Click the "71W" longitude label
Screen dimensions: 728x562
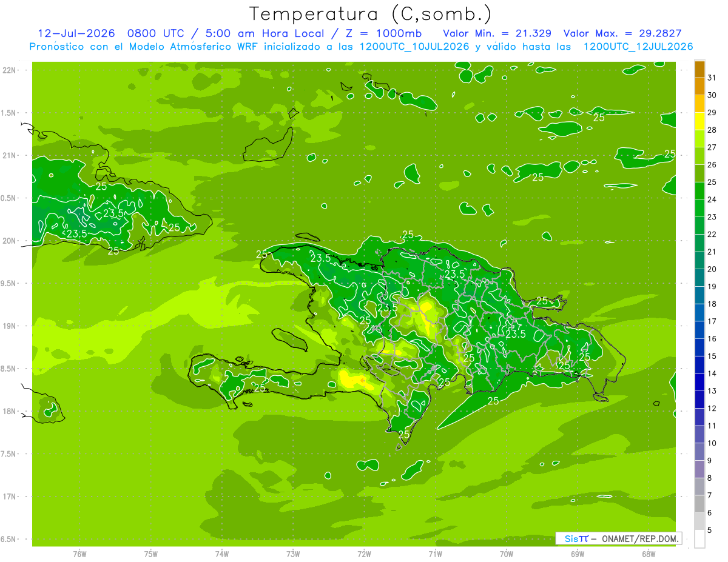(435, 554)
